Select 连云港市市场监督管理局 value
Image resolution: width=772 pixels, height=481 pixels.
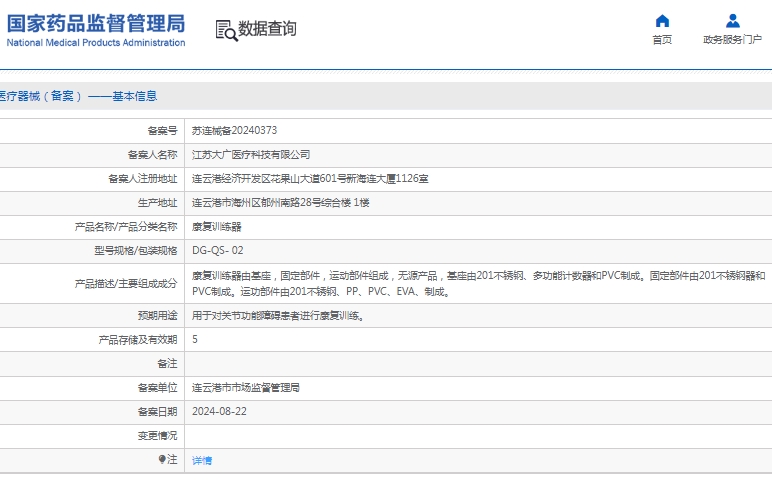coord(246,387)
